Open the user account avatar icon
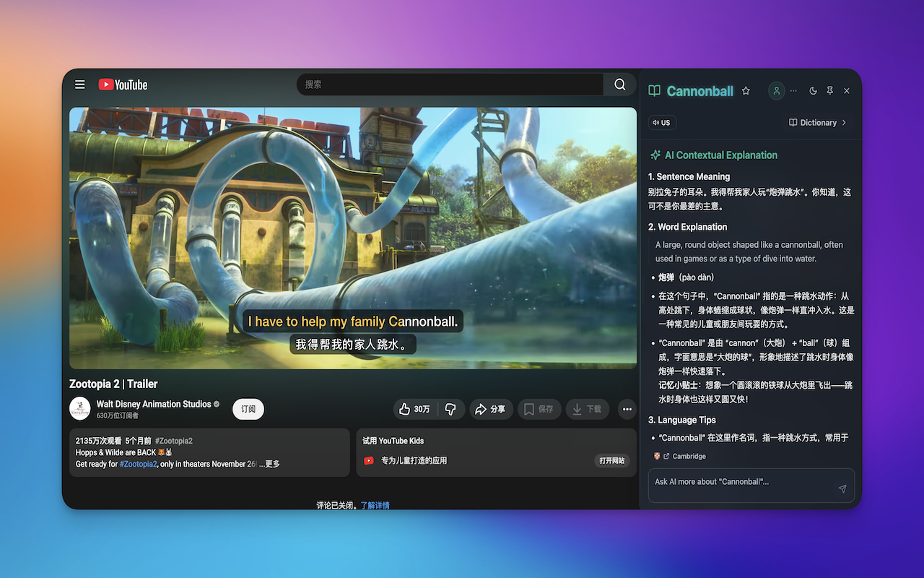The width and height of the screenshot is (924, 578). click(777, 91)
